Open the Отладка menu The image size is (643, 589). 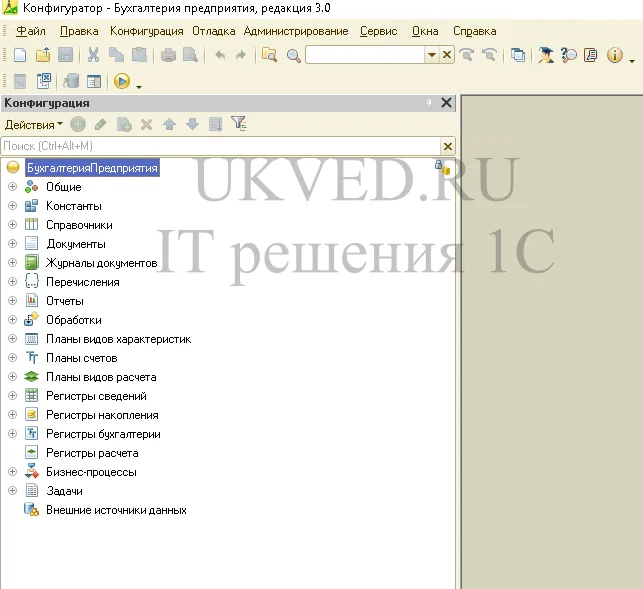[x=214, y=31]
